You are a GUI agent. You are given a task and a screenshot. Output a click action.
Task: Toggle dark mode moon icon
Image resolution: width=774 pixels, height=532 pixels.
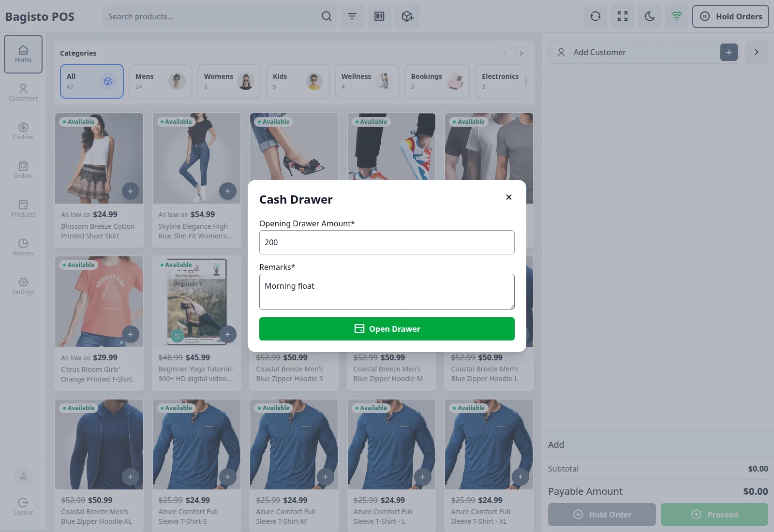tap(650, 16)
